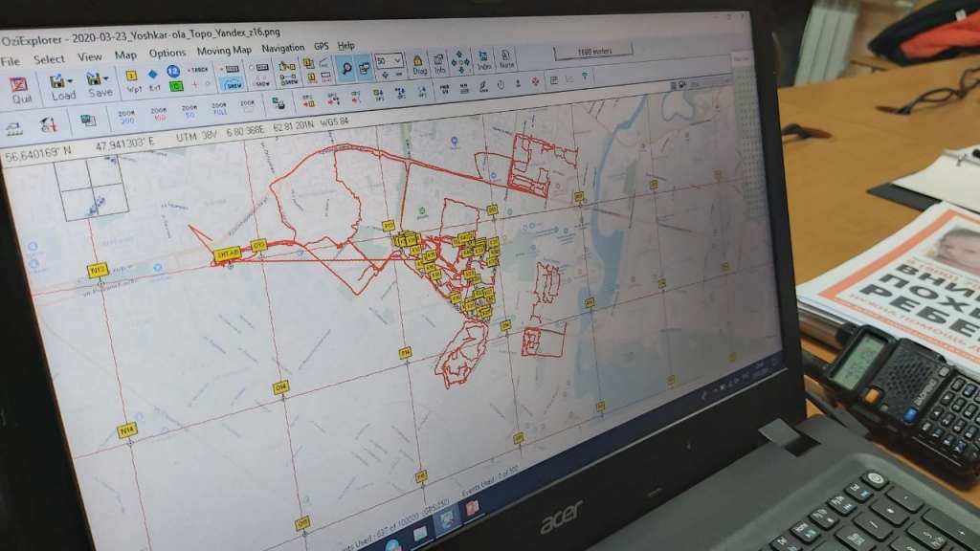Click the N13 waypoint on the map
This screenshot has width=980, height=551.
click(x=97, y=271)
